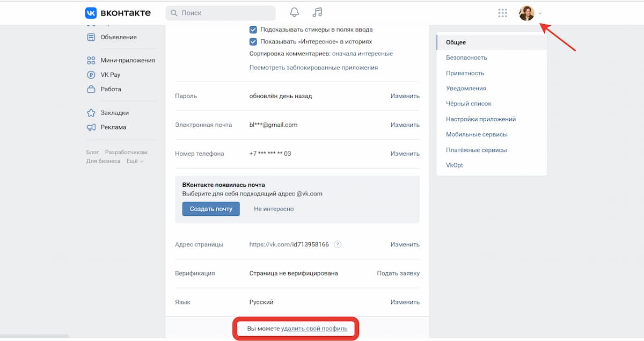Open notifications bell icon
Image resolution: width=644 pixels, height=341 pixels.
[x=294, y=13]
